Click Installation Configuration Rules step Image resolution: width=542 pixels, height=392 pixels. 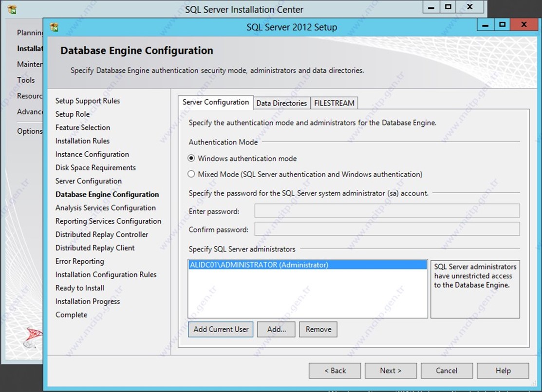pos(106,275)
